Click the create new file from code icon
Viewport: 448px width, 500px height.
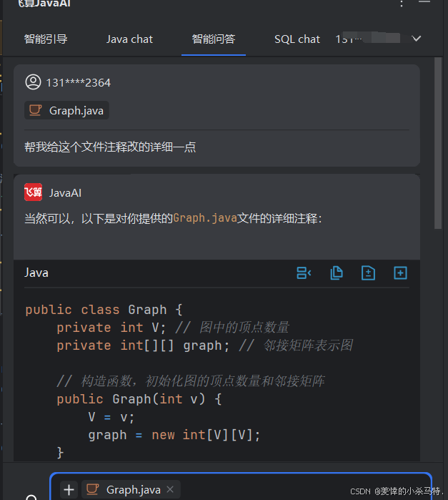click(x=400, y=273)
